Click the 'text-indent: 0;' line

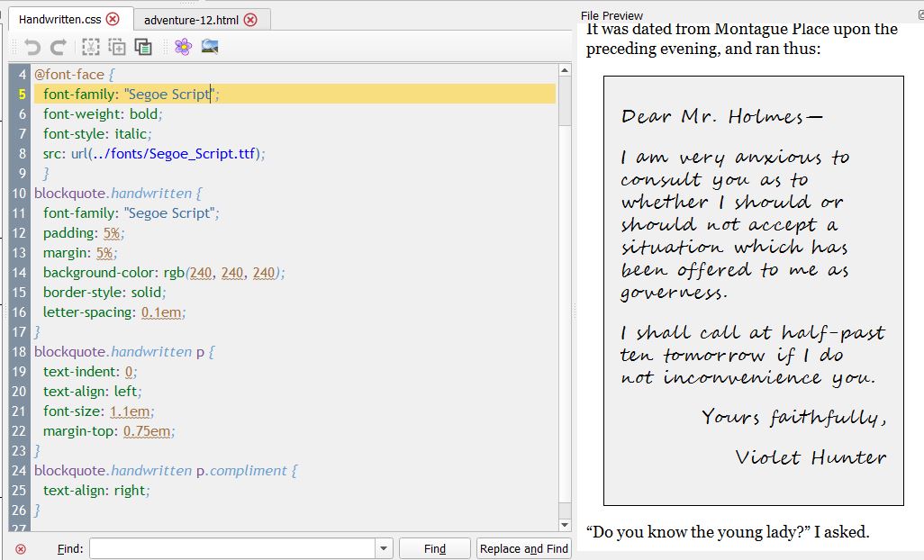click(90, 372)
